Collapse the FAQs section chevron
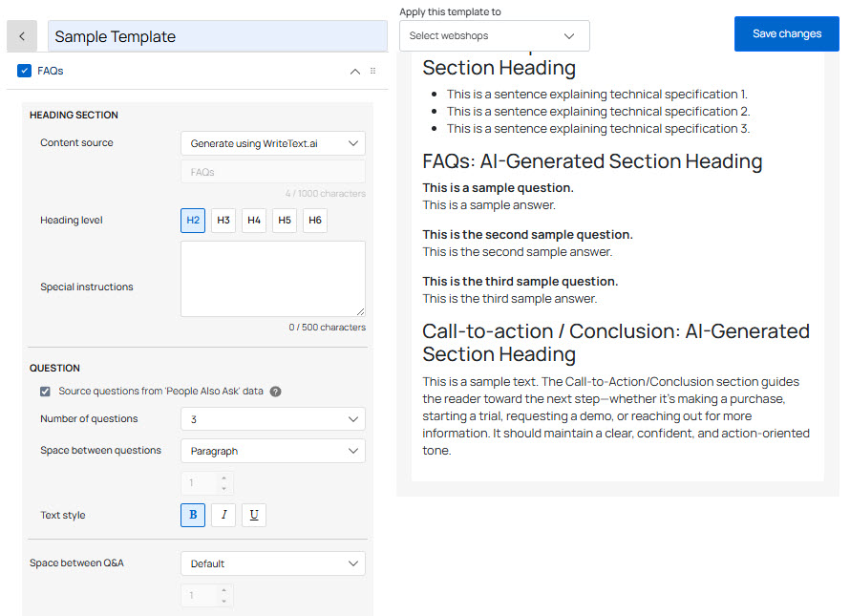Viewport: 850px width, 616px height. tap(355, 71)
